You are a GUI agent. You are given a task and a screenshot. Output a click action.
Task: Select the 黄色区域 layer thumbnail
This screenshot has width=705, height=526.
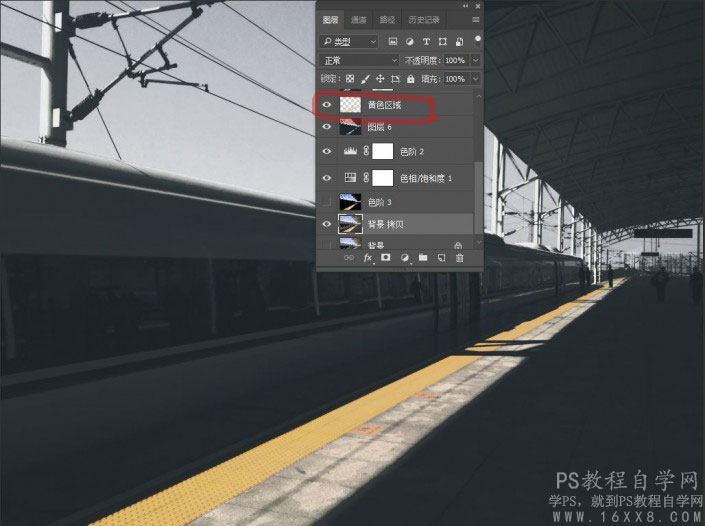click(350, 105)
